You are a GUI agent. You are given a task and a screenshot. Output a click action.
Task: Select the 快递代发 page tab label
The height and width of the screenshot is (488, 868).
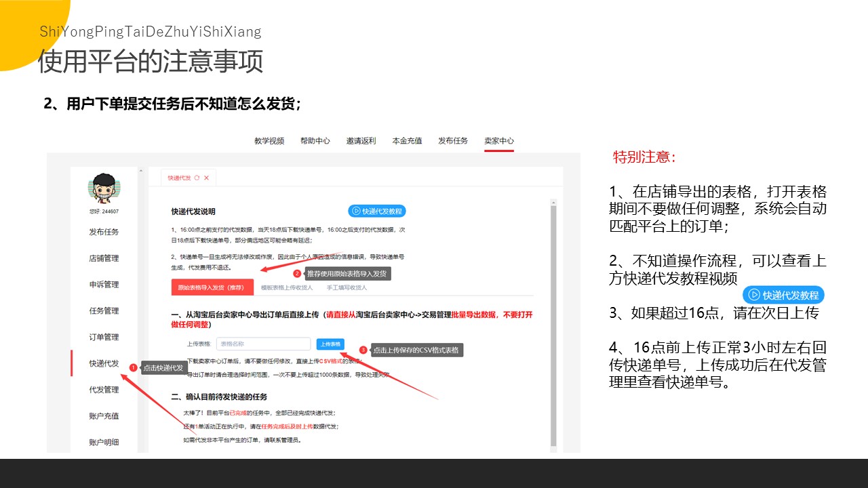click(x=179, y=178)
